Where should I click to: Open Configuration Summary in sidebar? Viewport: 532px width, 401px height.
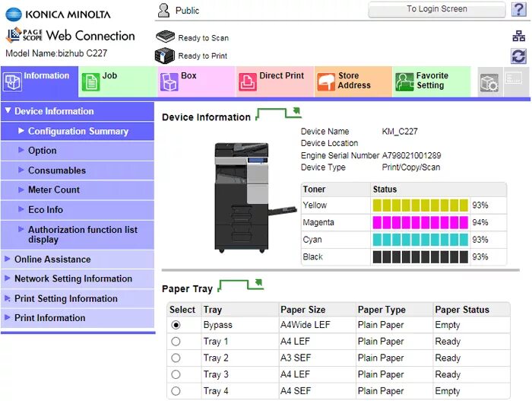(x=78, y=132)
